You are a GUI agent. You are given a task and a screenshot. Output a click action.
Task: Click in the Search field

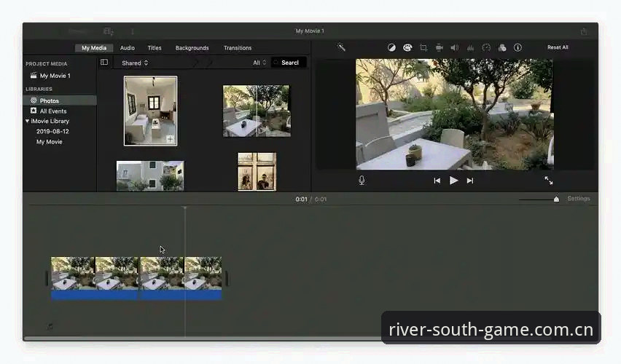pos(289,63)
